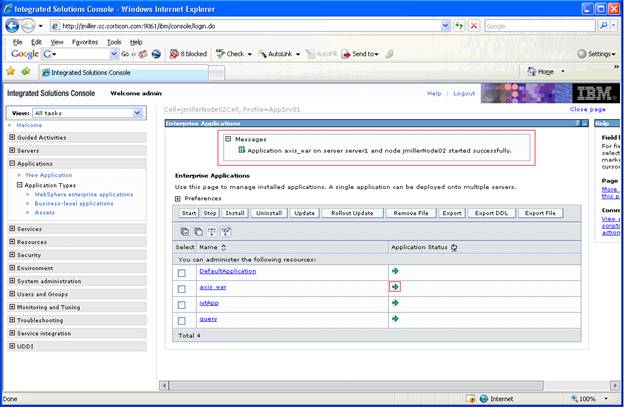Click the Rollout Update button

click(352, 213)
